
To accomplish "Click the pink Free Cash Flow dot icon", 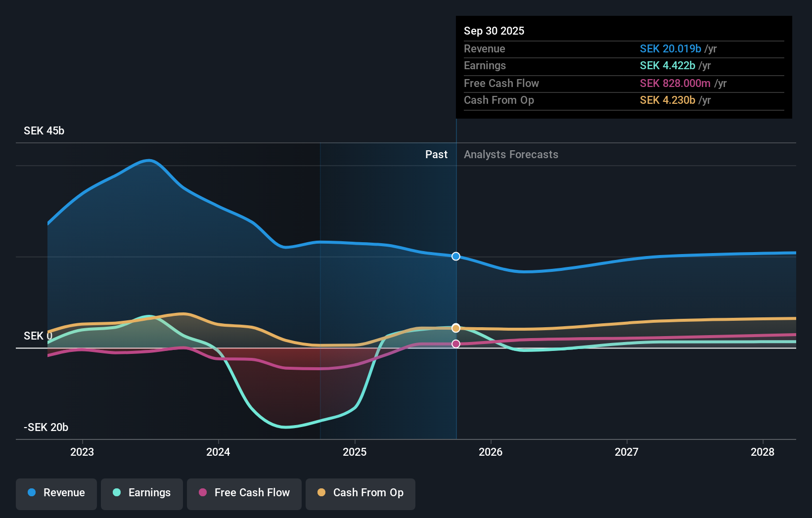I will [x=202, y=492].
